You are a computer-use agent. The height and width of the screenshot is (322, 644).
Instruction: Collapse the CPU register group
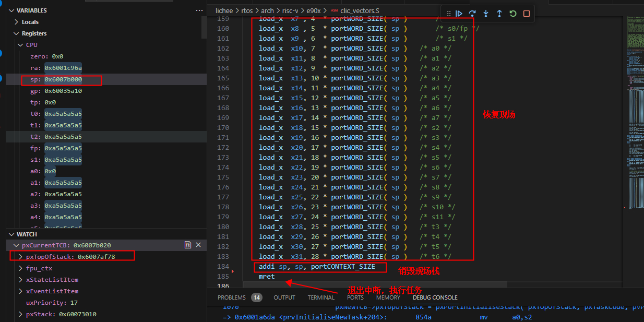[20, 45]
